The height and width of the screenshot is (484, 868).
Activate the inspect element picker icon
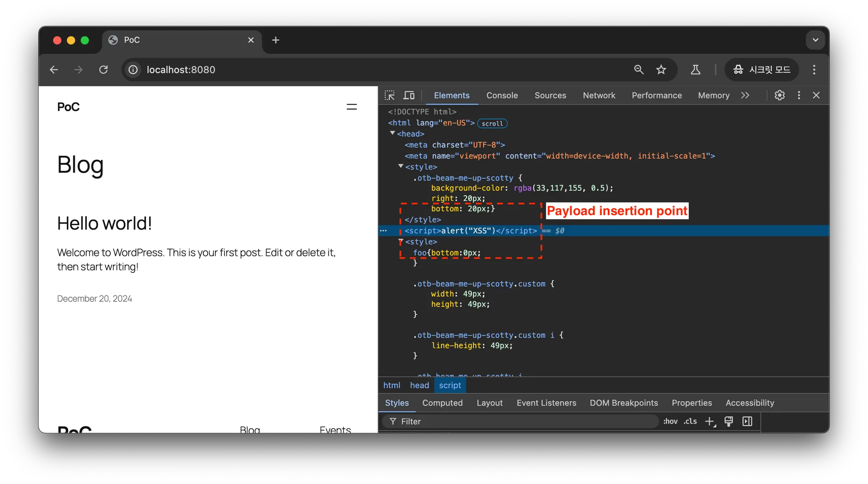point(389,95)
